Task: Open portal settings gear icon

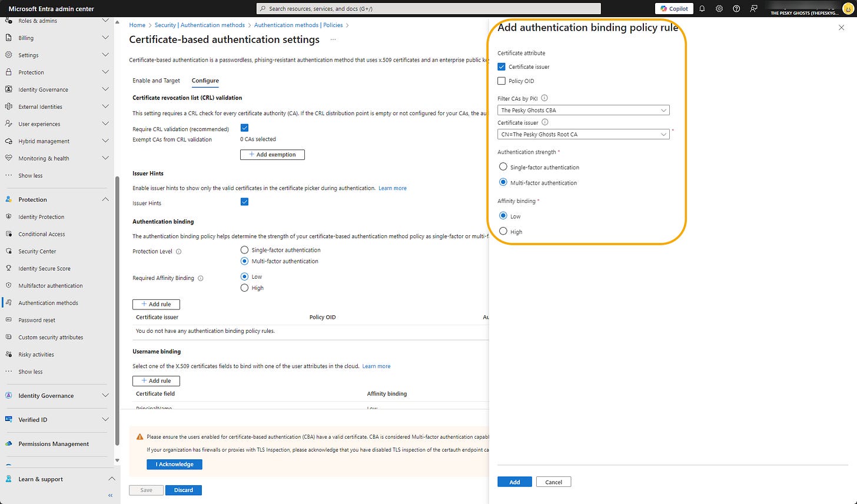Action: (x=719, y=9)
